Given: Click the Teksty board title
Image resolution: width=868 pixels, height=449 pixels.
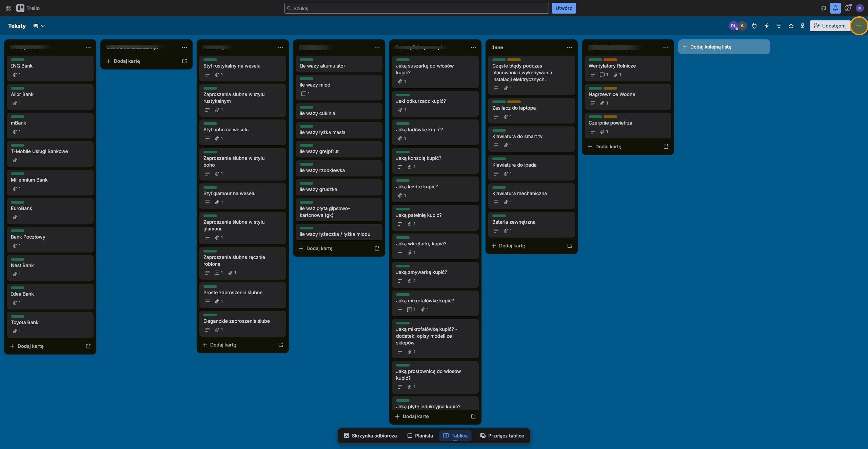Looking at the screenshot, I should [x=17, y=26].
